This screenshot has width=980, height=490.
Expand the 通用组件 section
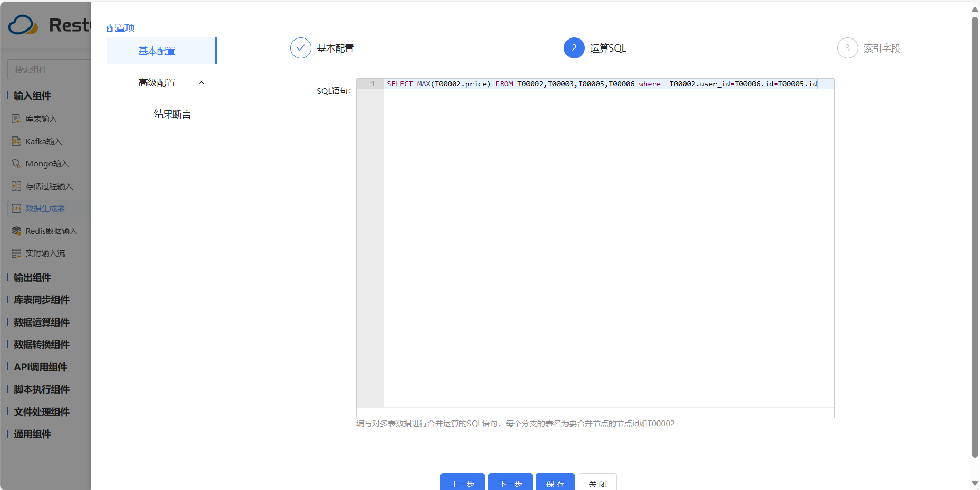point(32,434)
